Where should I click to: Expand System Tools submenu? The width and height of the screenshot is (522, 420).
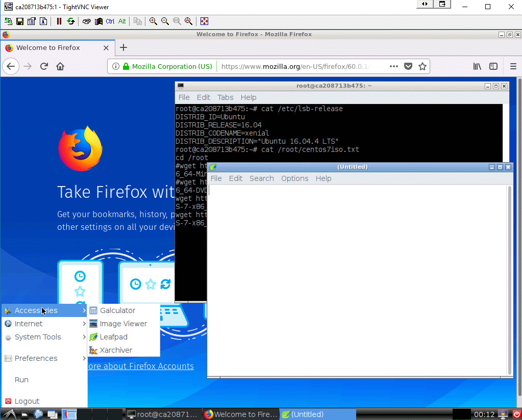click(44, 337)
